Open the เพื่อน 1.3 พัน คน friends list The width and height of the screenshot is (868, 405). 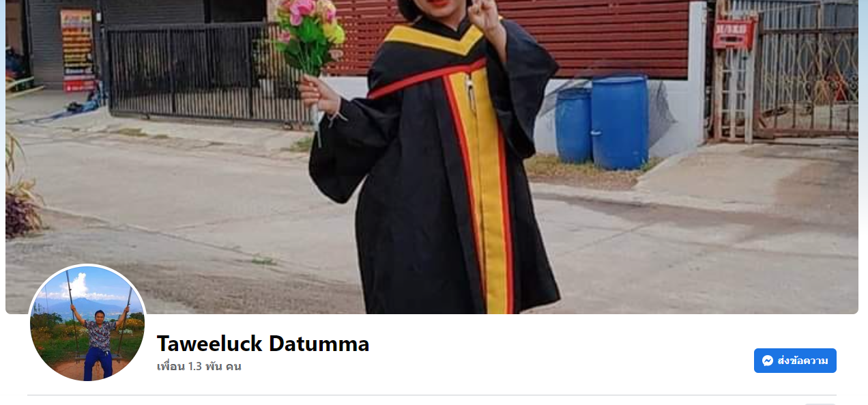click(x=199, y=366)
